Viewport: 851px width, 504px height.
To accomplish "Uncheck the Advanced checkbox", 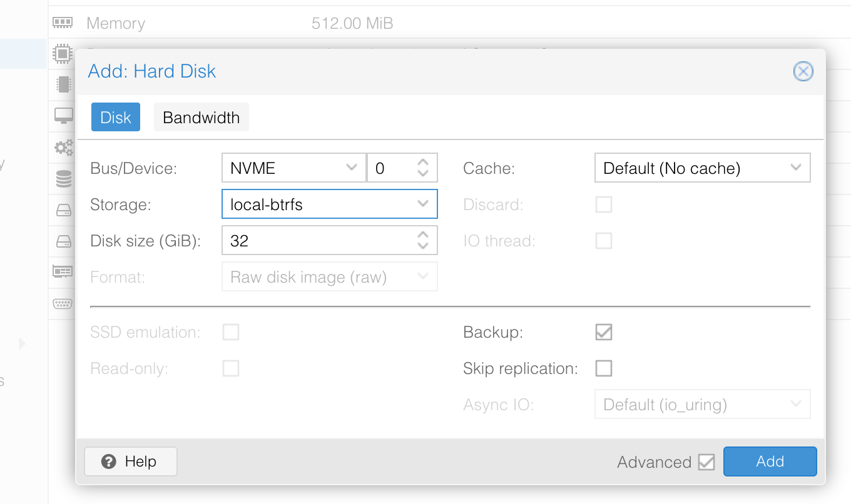I will coord(706,462).
